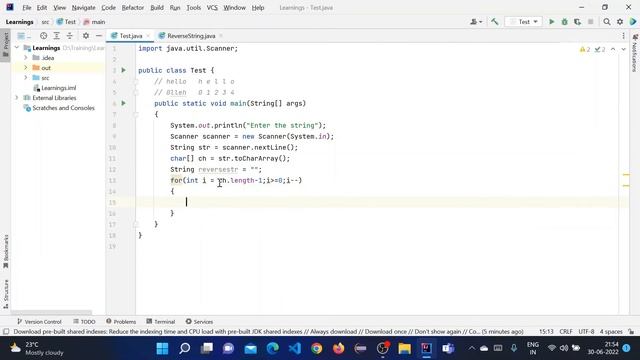Image resolution: width=640 pixels, height=360 pixels.
Task: Click the main breadcrumb in the navigation bar
Action: 94,22
